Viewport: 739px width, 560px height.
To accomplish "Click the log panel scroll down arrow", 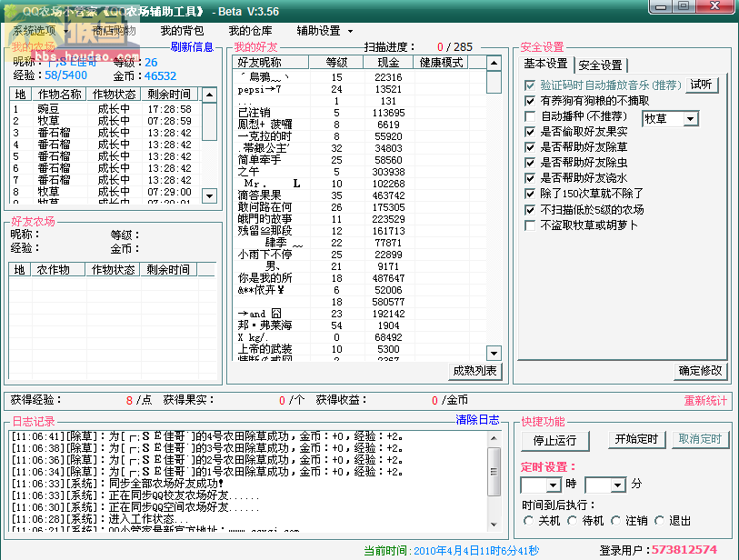I will (494, 525).
